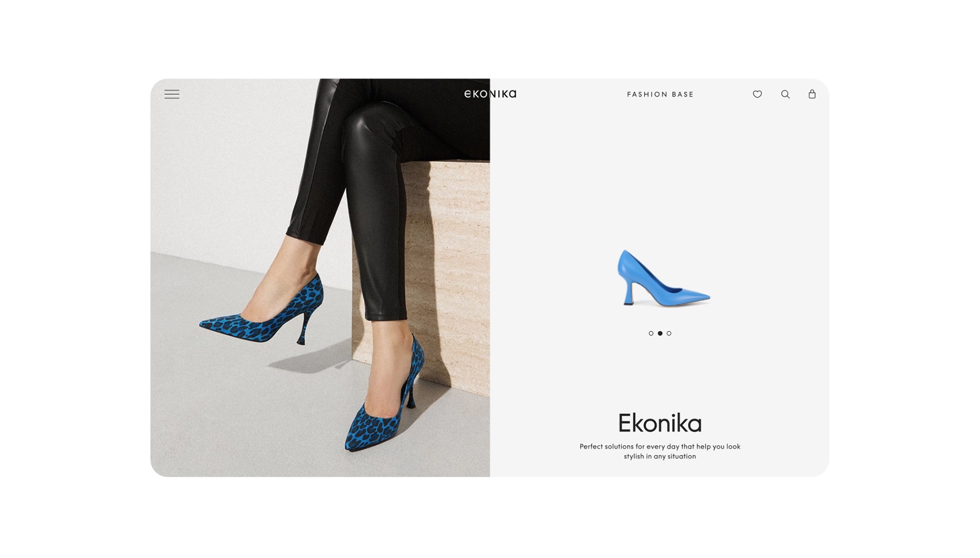Select the filled middle carousel dot
Viewport: 980px width, 558px height.
pyautogui.click(x=660, y=333)
